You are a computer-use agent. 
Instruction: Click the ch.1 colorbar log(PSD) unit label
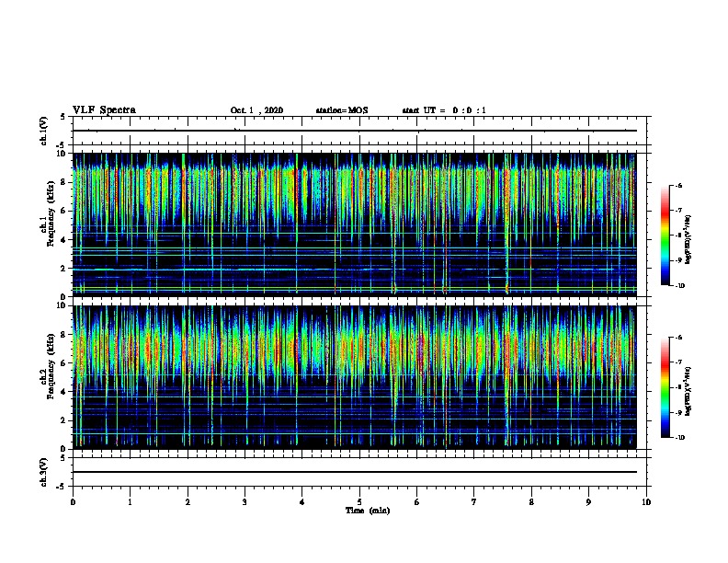[688, 239]
